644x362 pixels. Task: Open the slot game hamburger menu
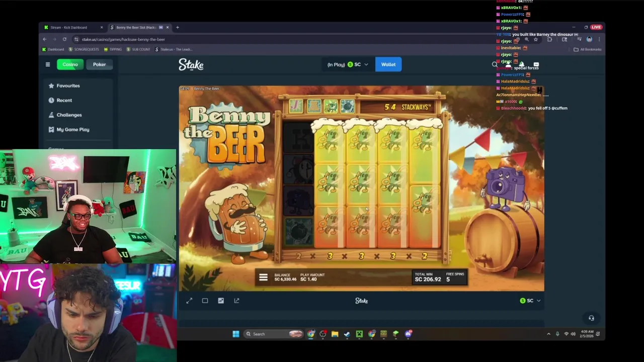pyautogui.click(x=263, y=277)
